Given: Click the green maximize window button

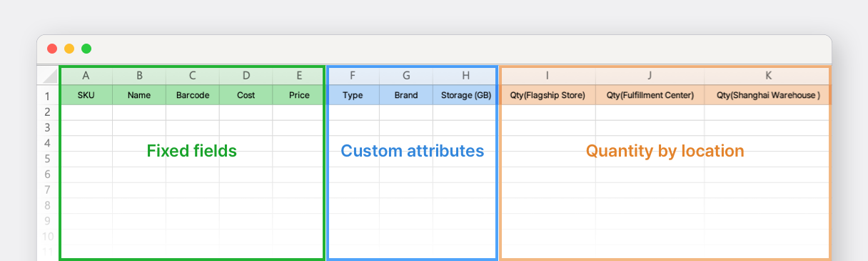Looking at the screenshot, I should coord(86,49).
